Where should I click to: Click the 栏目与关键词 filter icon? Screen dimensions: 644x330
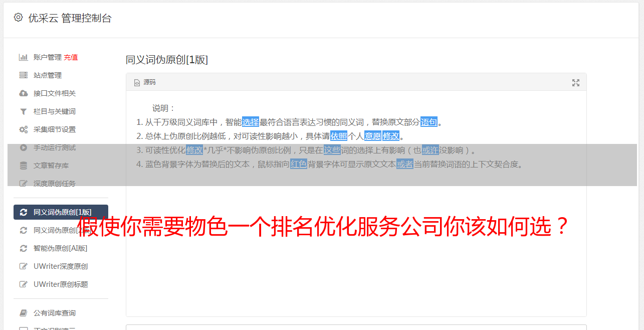(x=23, y=111)
